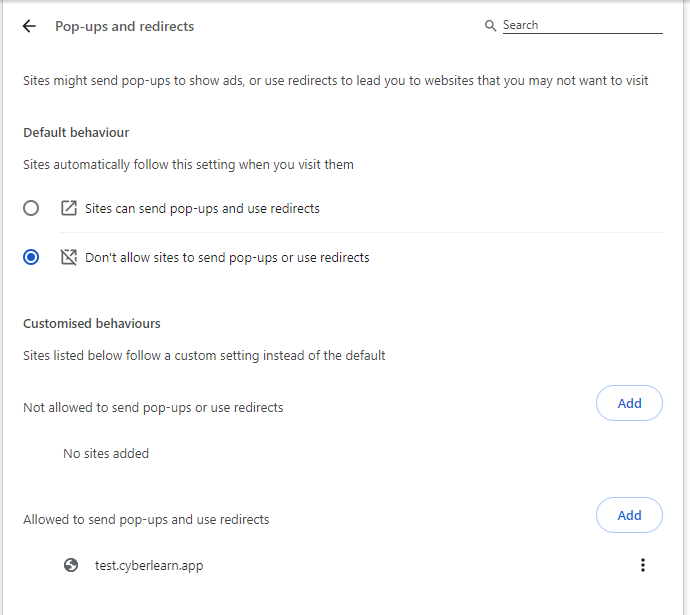Image resolution: width=690 pixels, height=615 pixels.
Task: Click 'Sites can send pop-ups and use redirects' label
Action: (202, 209)
